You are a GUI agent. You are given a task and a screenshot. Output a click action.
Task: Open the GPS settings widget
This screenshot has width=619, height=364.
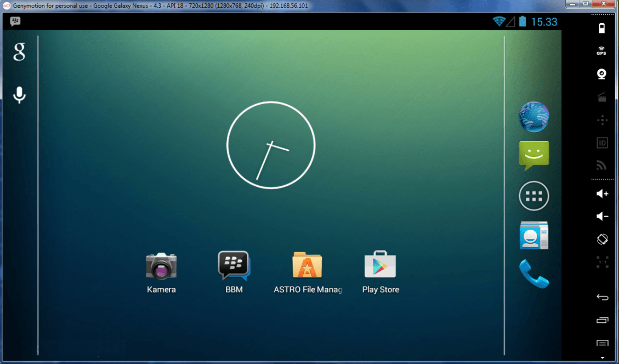pyautogui.click(x=602, y=51)
